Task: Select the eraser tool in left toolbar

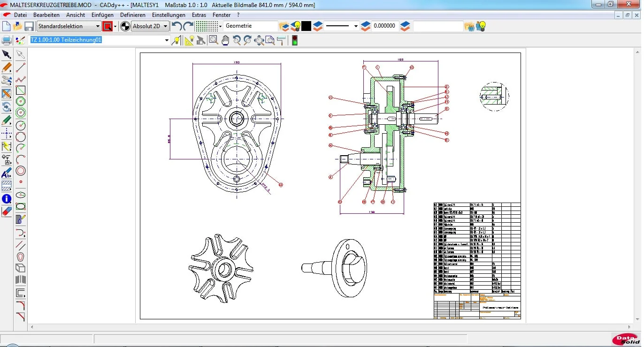Action: click(7, 211)
